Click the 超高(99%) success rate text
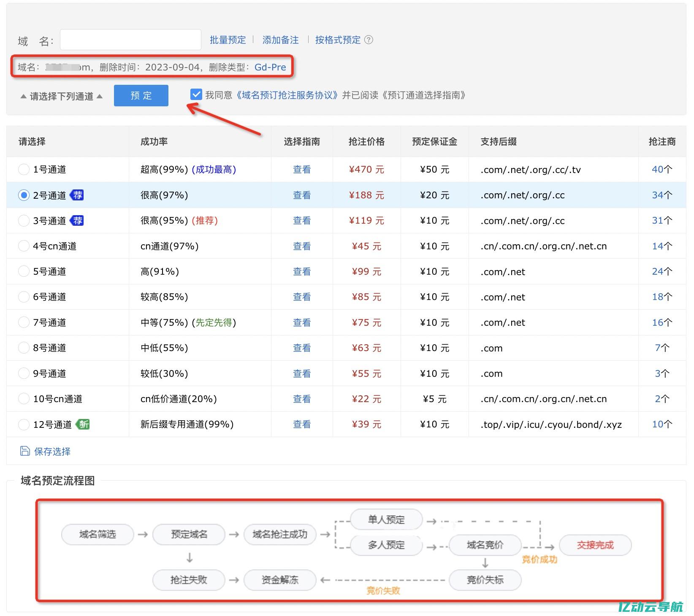Screen dimensions: 694x616 click(164, 169)
